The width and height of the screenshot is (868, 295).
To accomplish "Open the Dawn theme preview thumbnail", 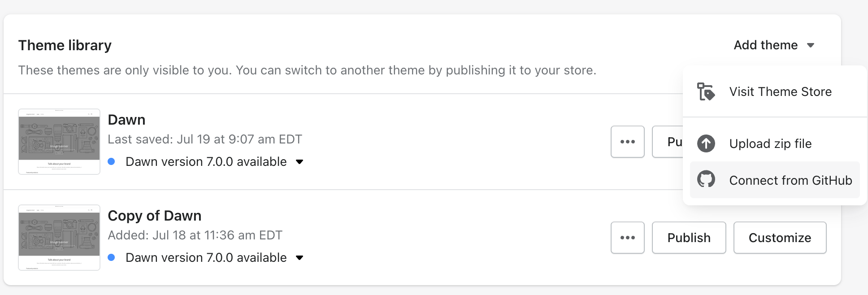I will (x=59, y=142).
